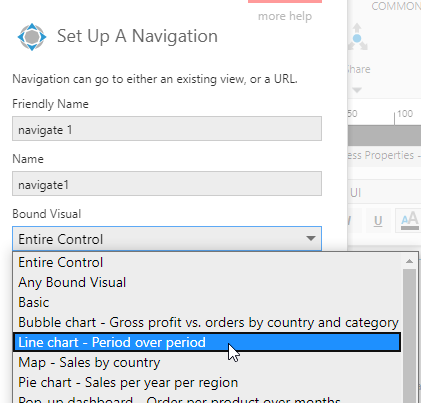Click the navigation compass icon
The image size is (421, 403).
32,37
